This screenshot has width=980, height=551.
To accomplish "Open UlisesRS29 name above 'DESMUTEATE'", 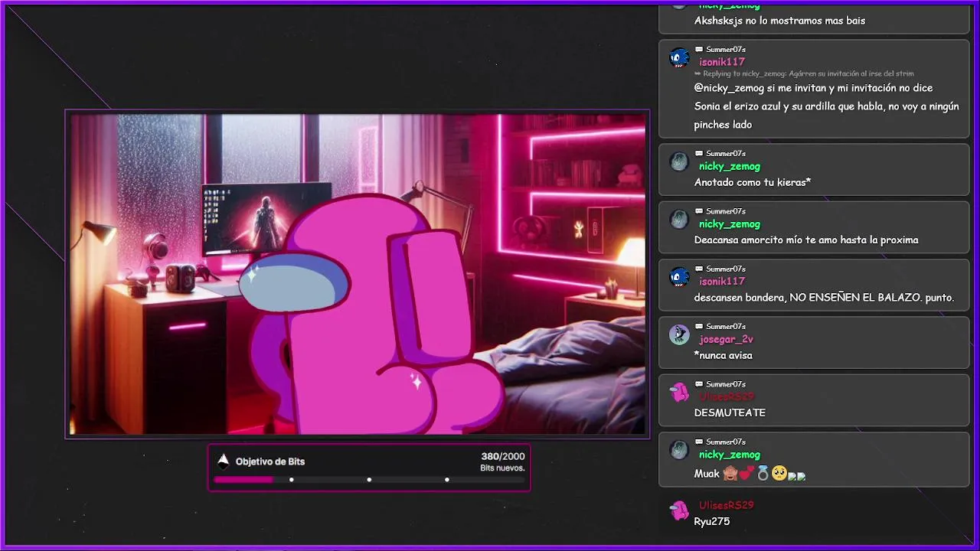I will pyautogui.click(x=727, y=396).
